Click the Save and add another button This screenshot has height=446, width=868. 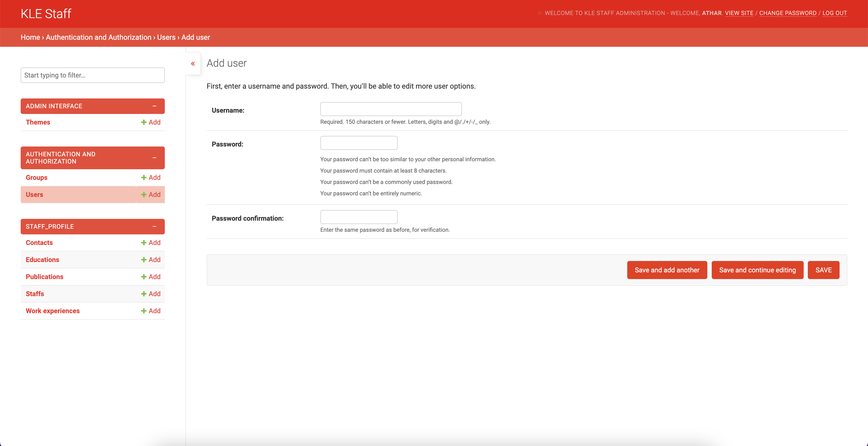coord(667,270)
